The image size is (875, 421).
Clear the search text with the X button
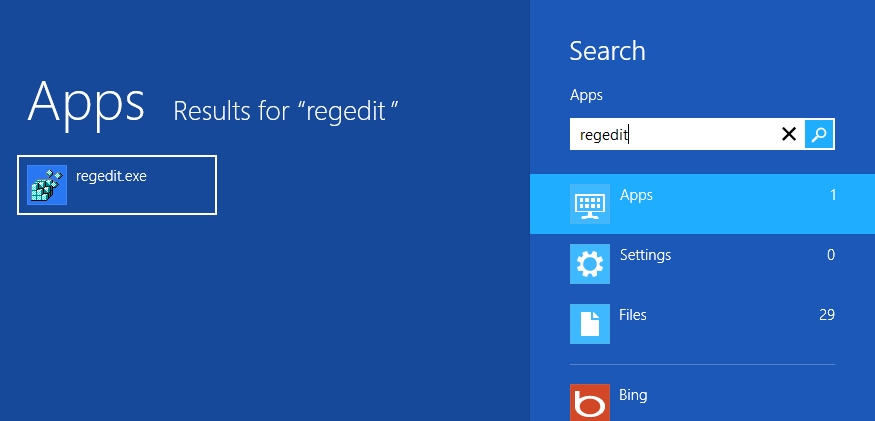788,134
